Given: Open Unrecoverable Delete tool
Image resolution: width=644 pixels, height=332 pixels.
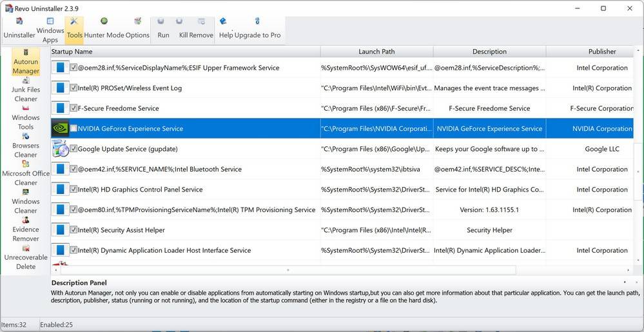Looking at the screenshot, I should [26, 258].
